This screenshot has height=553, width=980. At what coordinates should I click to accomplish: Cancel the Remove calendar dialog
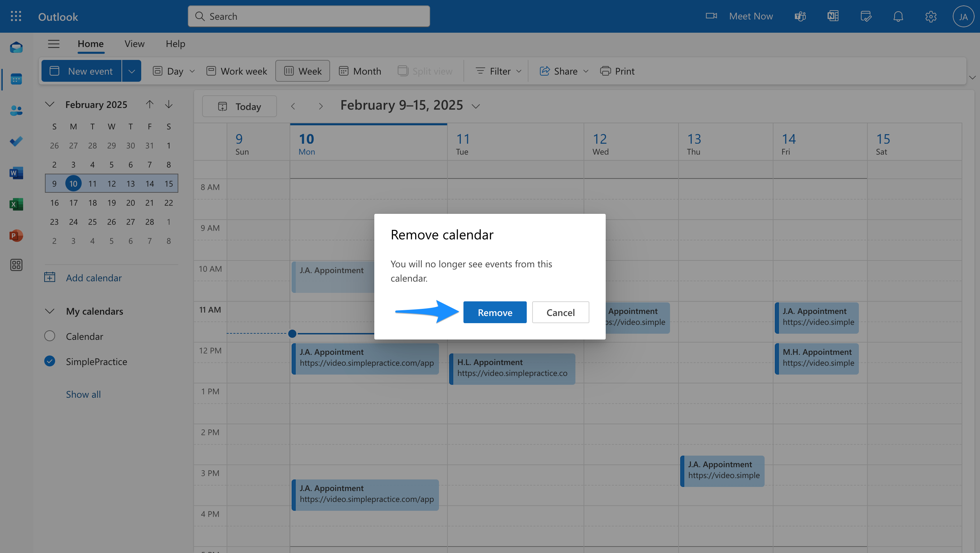(560, 313)
